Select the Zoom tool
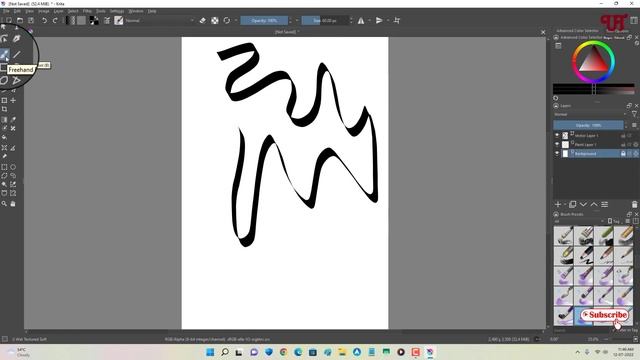Screen dimensions: 640x360 4,203
